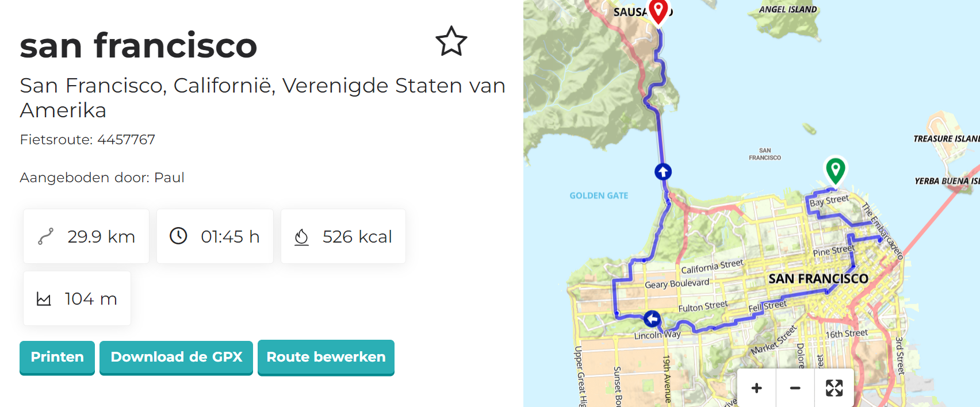Click the route distance icon
Image resolution: width=980 pixels, height=407 pixels.
(45, 236)
